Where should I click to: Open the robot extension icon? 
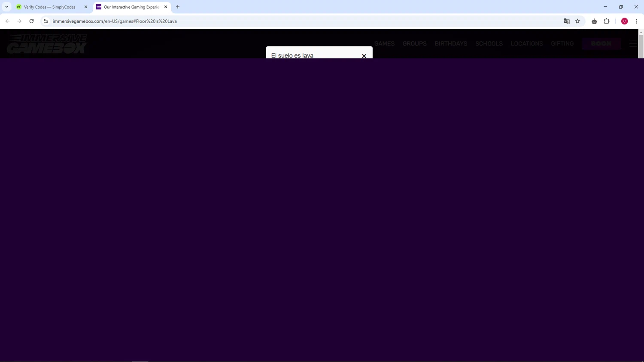(x=594, y=21)
